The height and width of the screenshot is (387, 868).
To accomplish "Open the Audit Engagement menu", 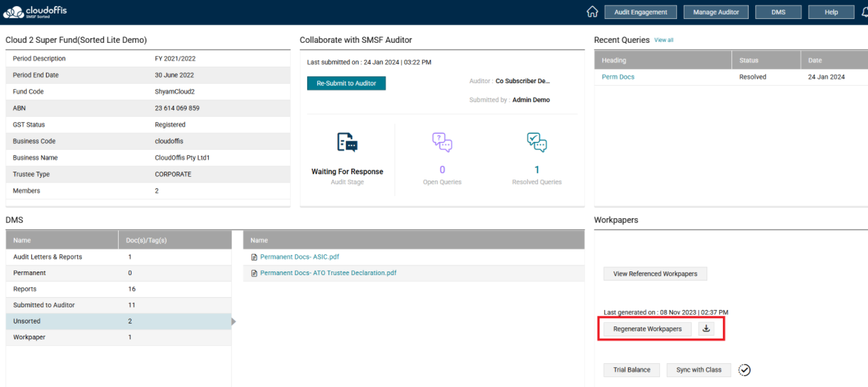I will [x=641, y=12].
